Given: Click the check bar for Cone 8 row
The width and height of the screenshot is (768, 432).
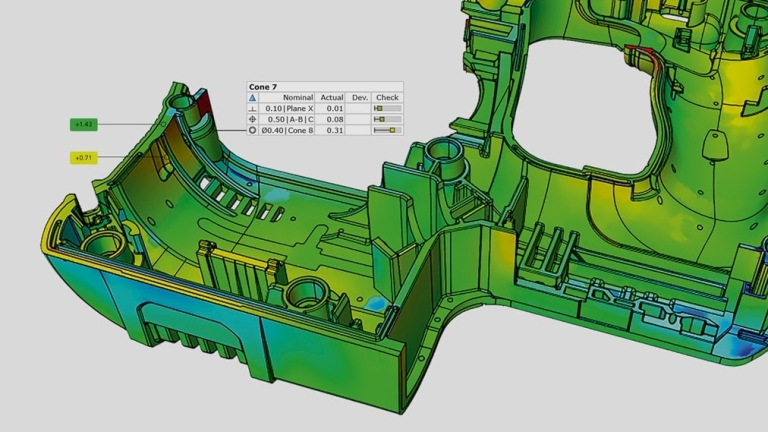Looking at the screenshot, I should [386, 130].
